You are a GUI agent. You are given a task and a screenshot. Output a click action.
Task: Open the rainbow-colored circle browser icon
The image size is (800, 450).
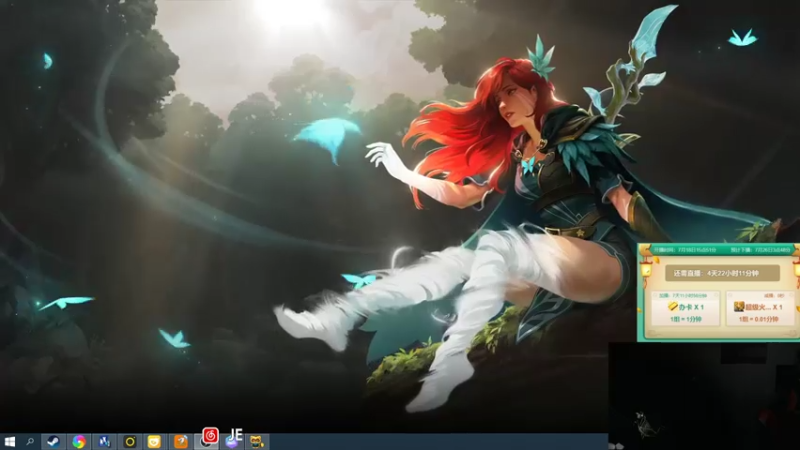79,442
